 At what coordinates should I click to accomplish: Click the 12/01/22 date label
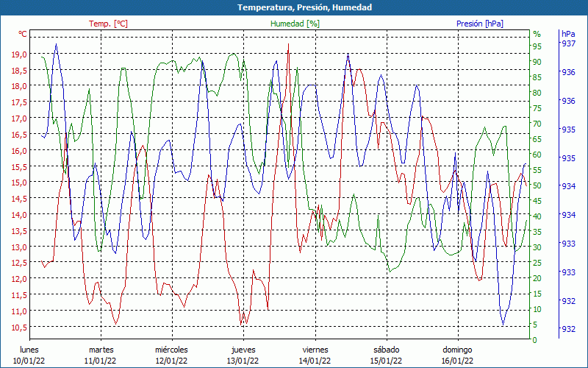[x=171, y=361]
